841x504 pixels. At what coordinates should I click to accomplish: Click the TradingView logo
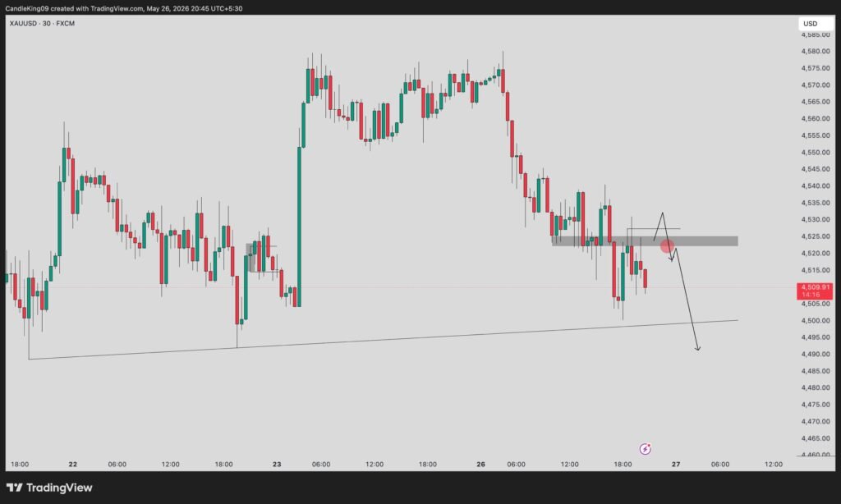49,488
